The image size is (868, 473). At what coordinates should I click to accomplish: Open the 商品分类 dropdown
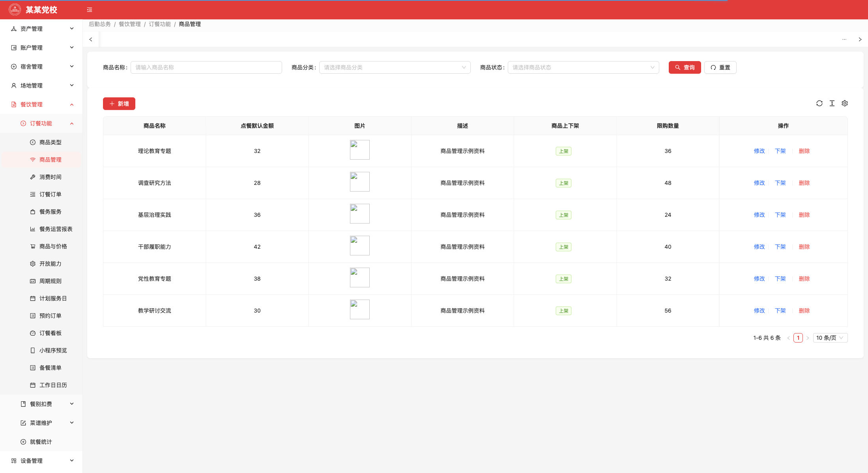coord(395,67)
